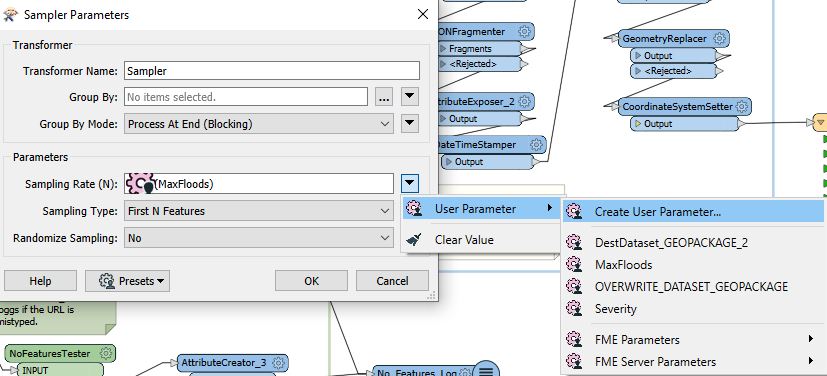
Task: Open GeometryReplacer transformer settings gear
Action: [x=720, y=38]
